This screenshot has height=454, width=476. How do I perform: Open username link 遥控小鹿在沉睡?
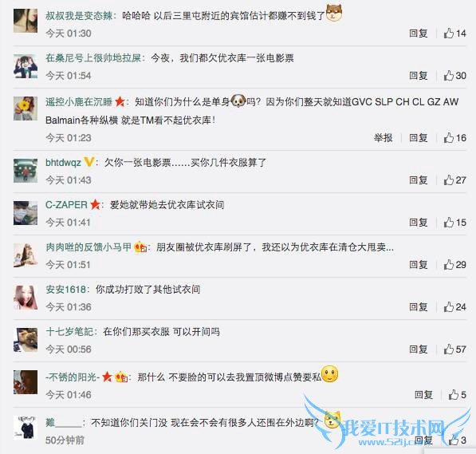(79, 102)
